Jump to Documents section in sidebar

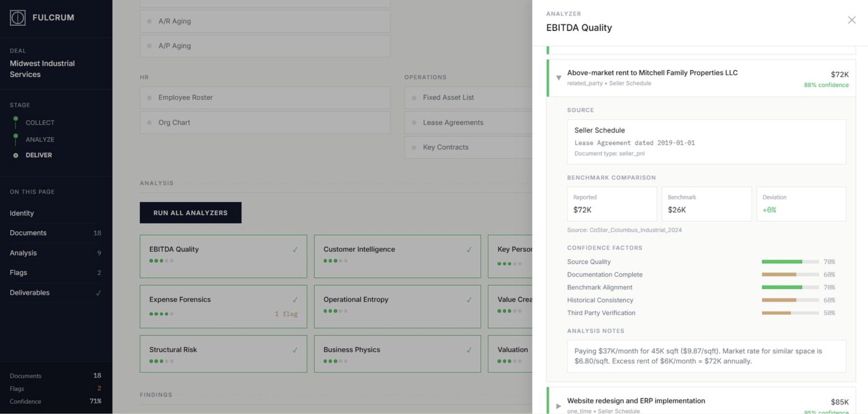[x=55, y=233]
